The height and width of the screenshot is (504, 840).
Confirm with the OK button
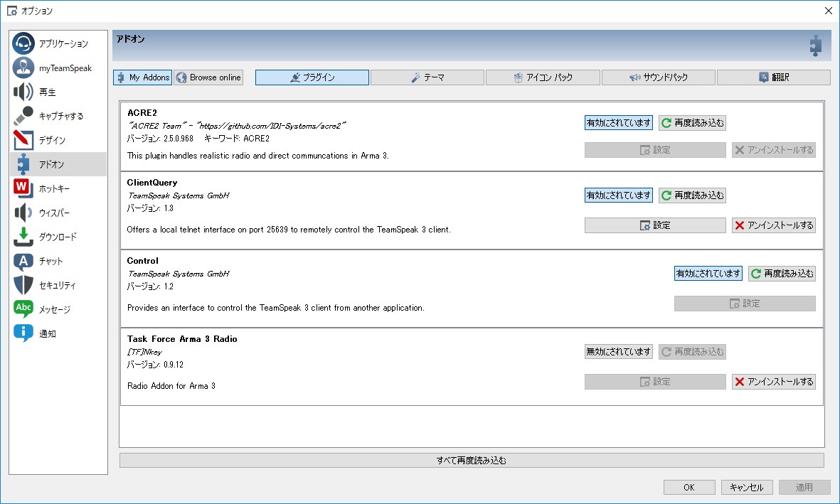point(689,488)
